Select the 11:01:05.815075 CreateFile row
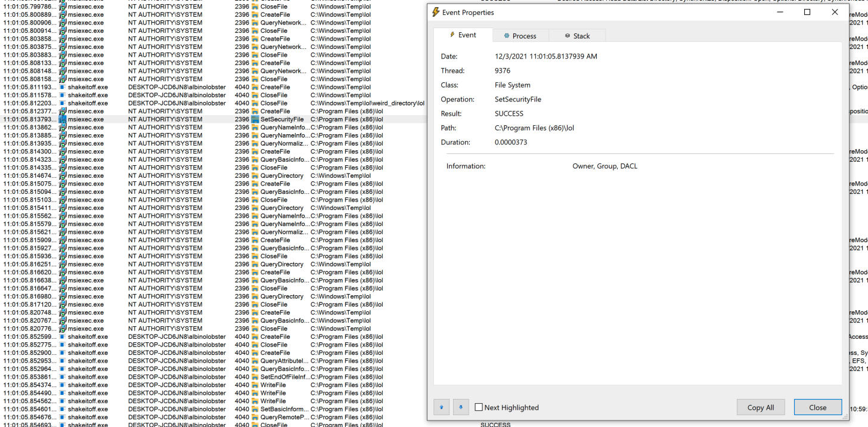The image size is (868, 427). point(213,184)
